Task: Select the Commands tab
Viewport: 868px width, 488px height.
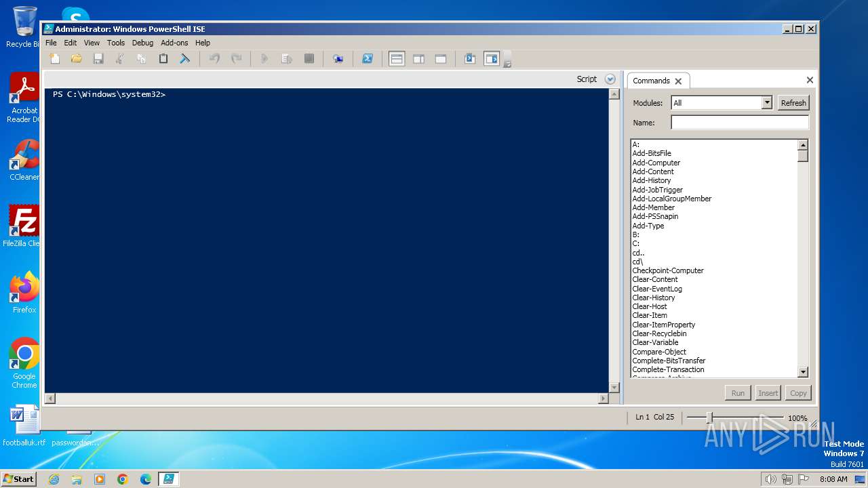Action: point(651,81)
